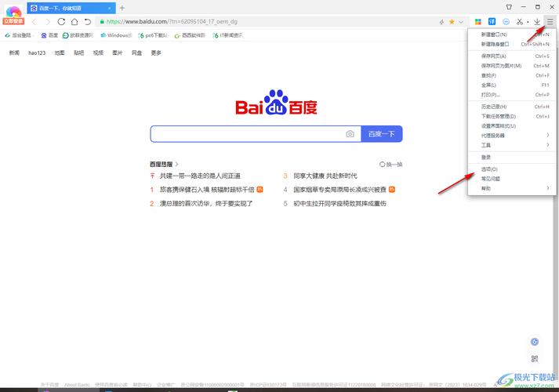The image size is (559, 392).
Task: Click the green padlock security icon
Action: (x=102, y=22)
